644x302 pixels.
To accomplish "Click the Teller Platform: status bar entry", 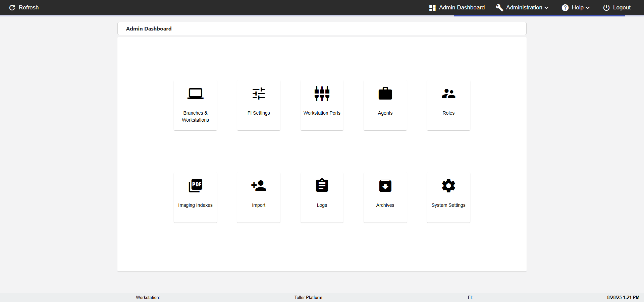I will pyautogui.click(x=309, y=297).
